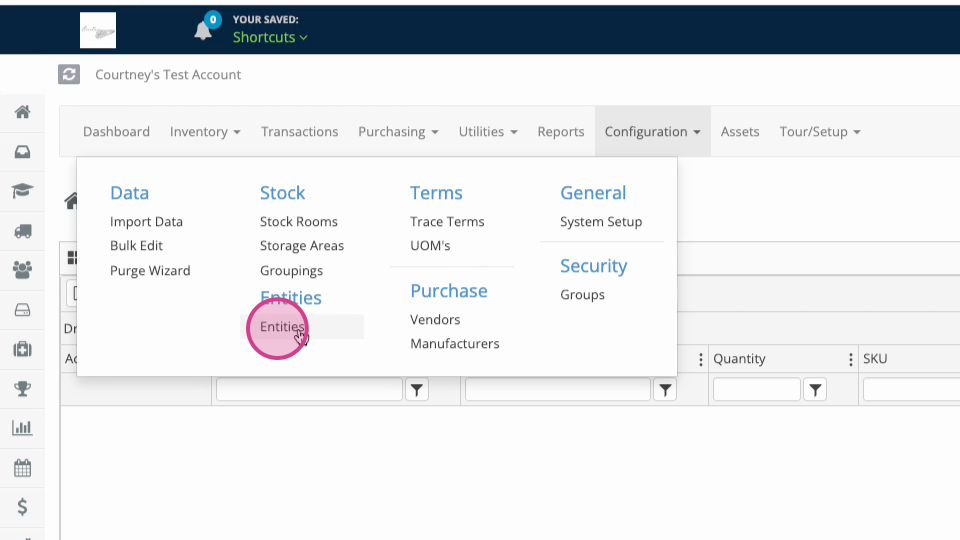Image resolution: width=960 pixels, height=540 pixels.
Task: Open the dollar sign sidebar icon
Action: coord(23,507)
